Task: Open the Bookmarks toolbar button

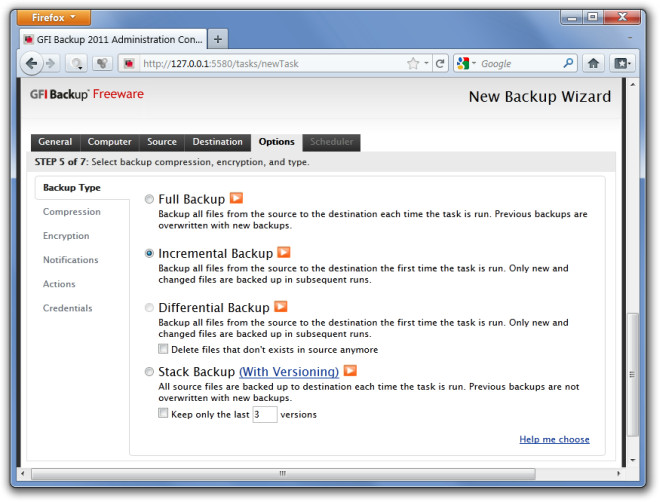Action: 621,64
